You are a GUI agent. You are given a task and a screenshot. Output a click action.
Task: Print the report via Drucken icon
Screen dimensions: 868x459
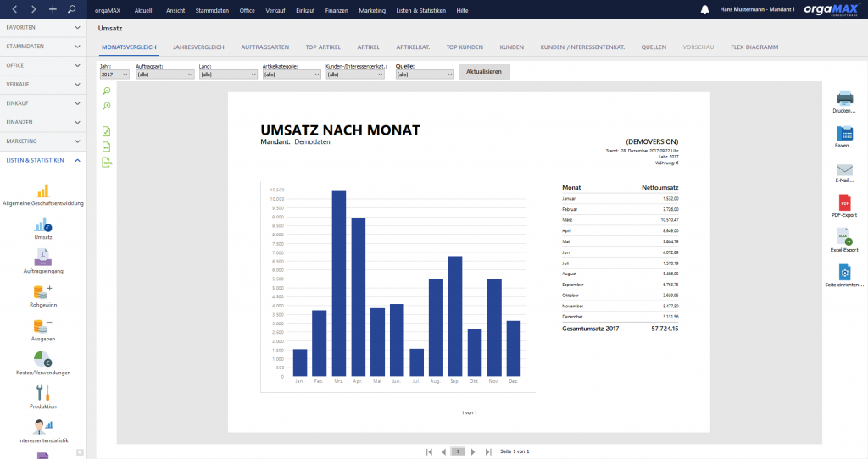(x=844, y=102)
